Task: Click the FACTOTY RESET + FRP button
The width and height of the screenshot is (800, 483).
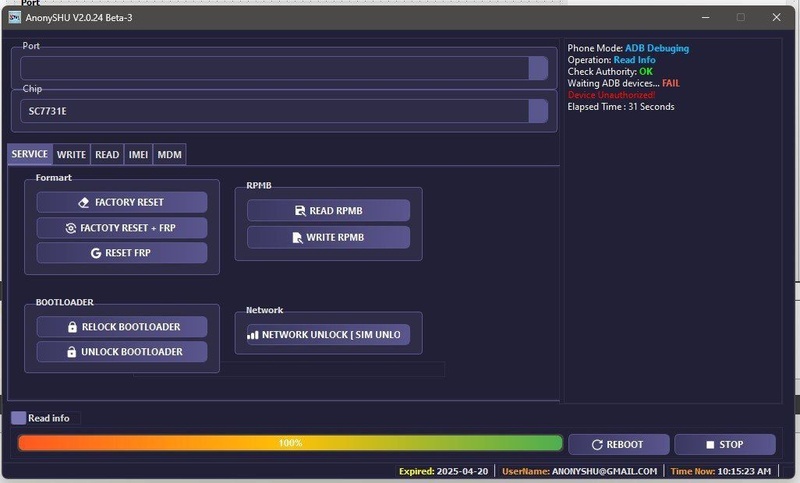Action: point(122,228)
